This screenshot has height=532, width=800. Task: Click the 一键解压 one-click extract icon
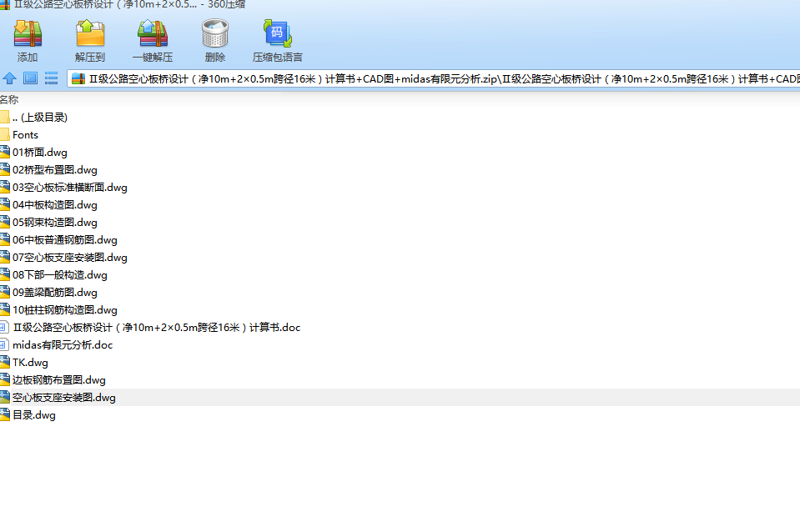point(153,33)
